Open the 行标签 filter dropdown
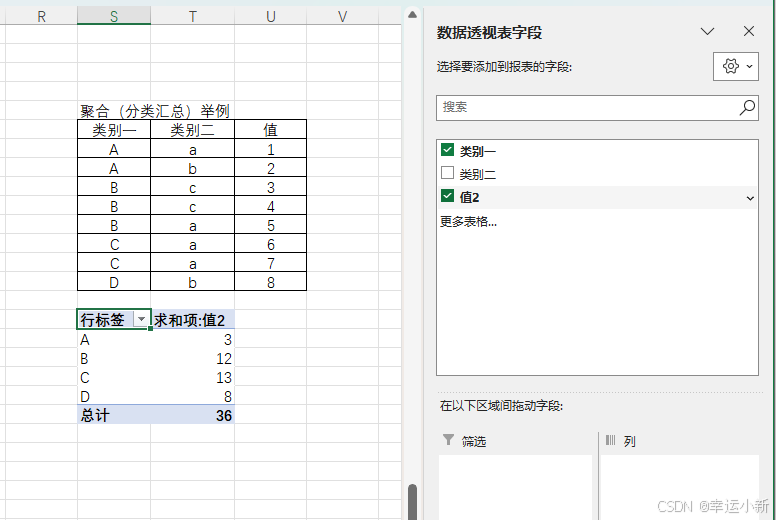 point(141,319)
